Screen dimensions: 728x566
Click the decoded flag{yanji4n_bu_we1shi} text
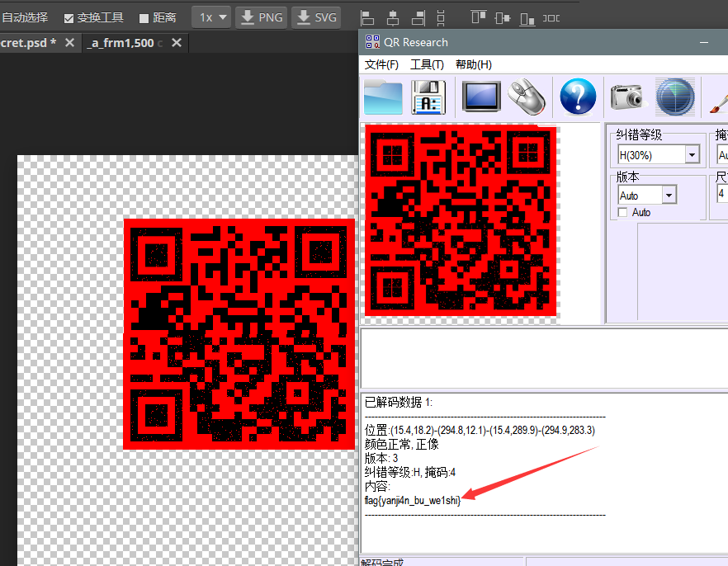(413, 501)
